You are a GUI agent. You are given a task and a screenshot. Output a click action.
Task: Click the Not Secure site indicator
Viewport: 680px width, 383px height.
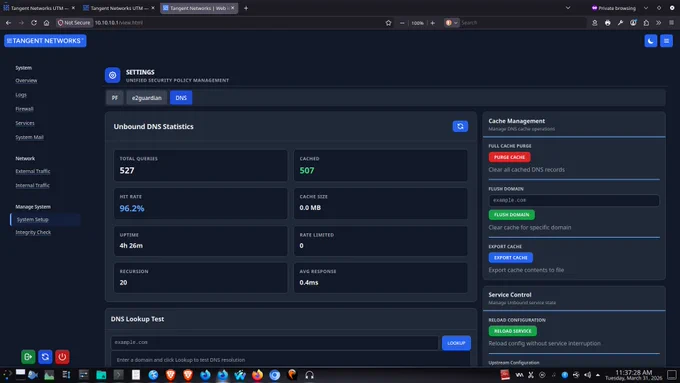74,23
